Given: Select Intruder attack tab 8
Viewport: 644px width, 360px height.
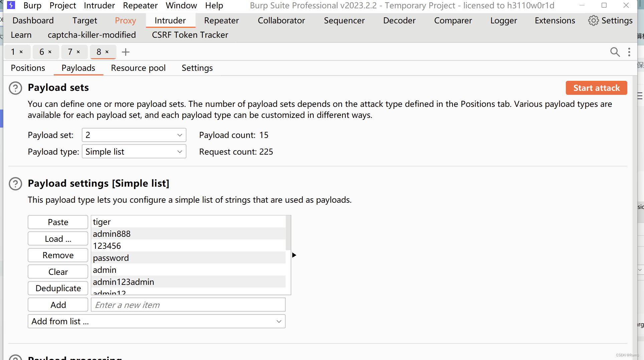Looking at the screenshot, I should point(99,52).
